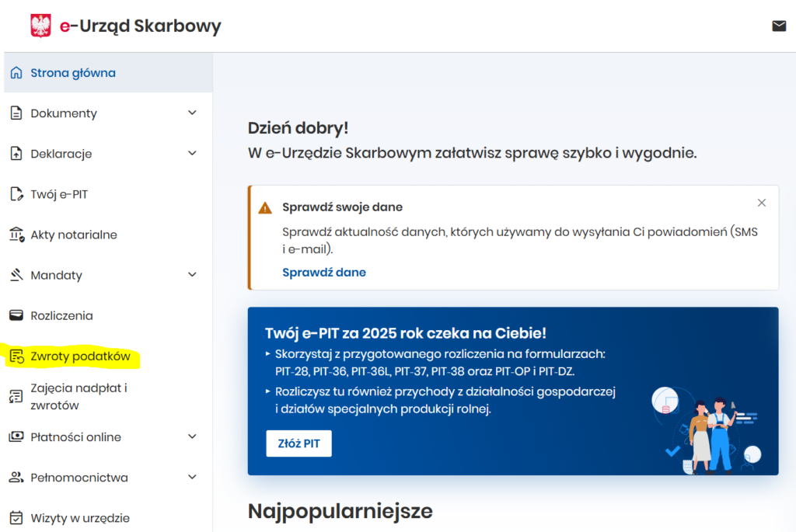Dismiss the Sprawdź swoje dane alert
796x532 pixels.
762,203
